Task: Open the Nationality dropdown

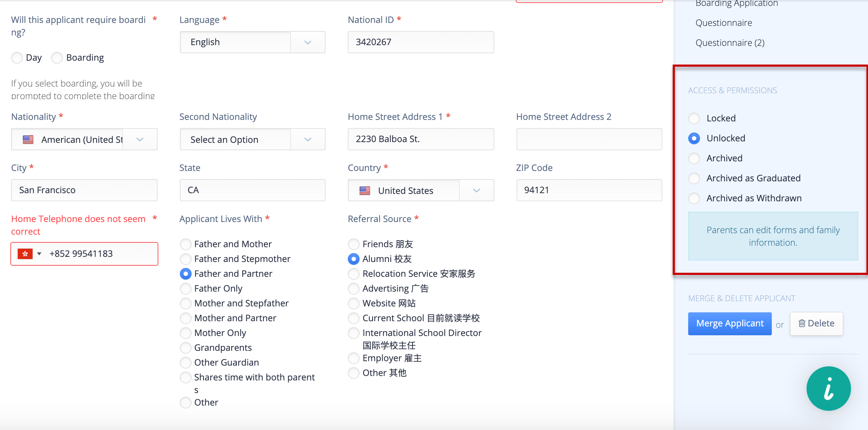Action: point(84,139)
